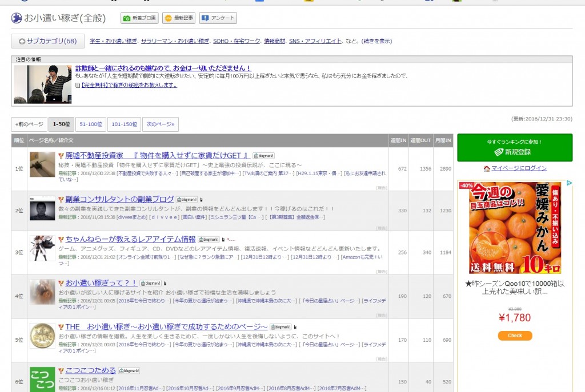
Task: Click the gold coin thumbnail at rank 5
Action: (x=42, y=336)
